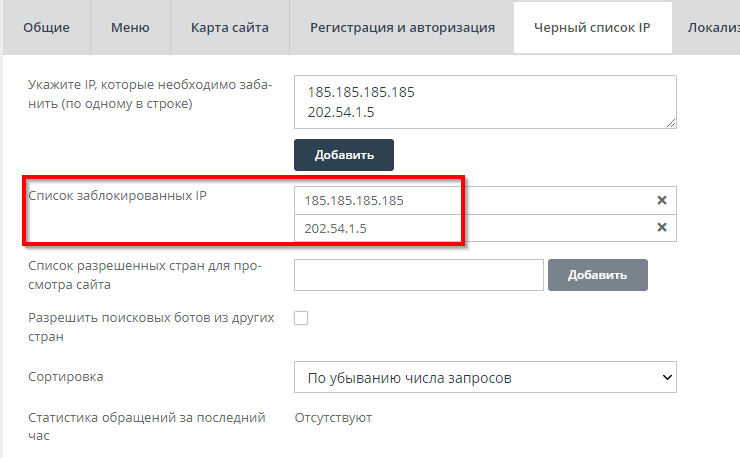The height and width of the screenshot is (458, 740).
Task: Enable search bots from other countries checkbox
Action: (301, 318)
